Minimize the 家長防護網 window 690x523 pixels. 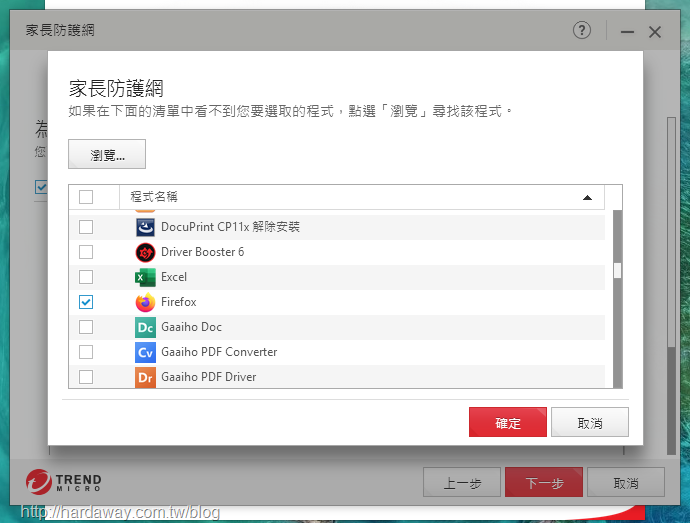pos(627,32)
